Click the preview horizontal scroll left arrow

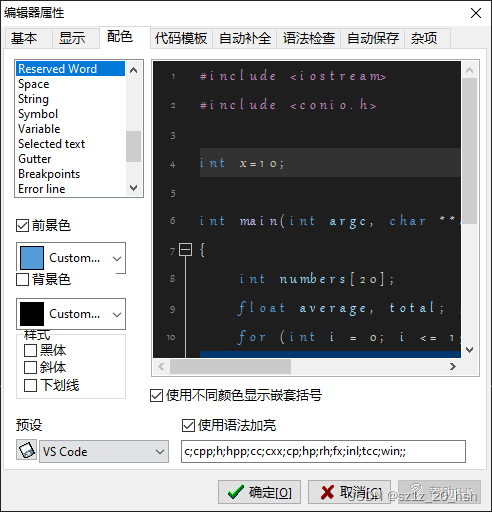[161, 367]
